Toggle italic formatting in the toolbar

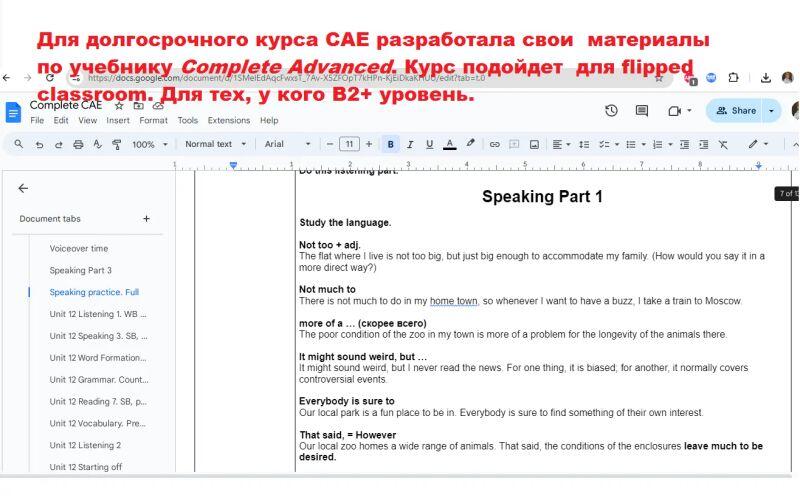410,144
